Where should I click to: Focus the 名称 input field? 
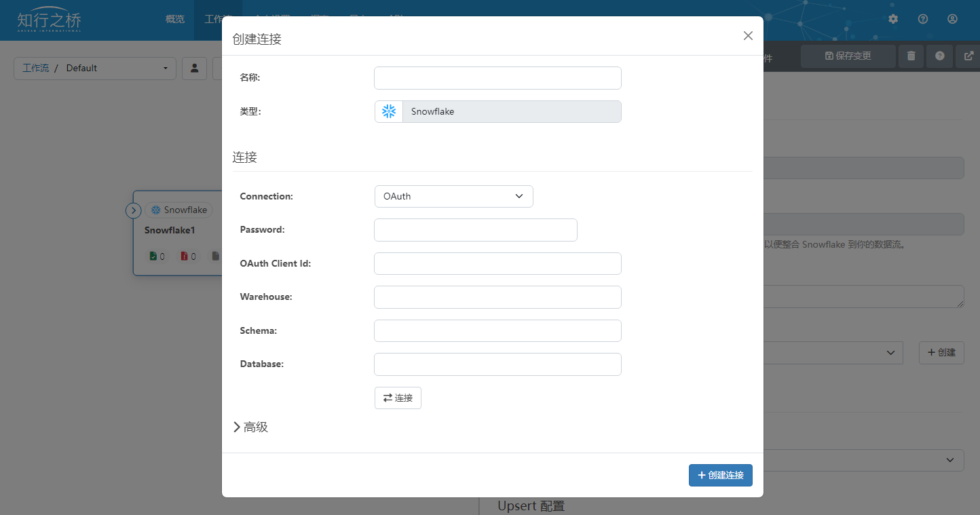click(x=497, y=78)
